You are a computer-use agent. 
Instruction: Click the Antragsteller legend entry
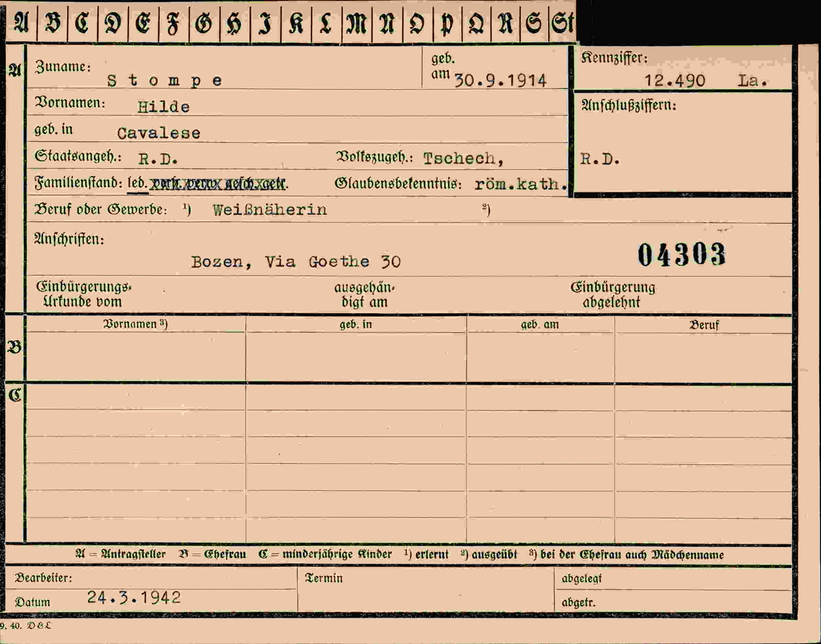coord(120,554)
